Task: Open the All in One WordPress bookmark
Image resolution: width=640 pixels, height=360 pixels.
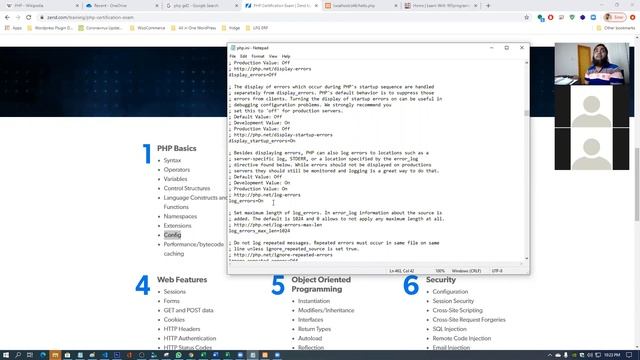Action: [x=193, y=28]
